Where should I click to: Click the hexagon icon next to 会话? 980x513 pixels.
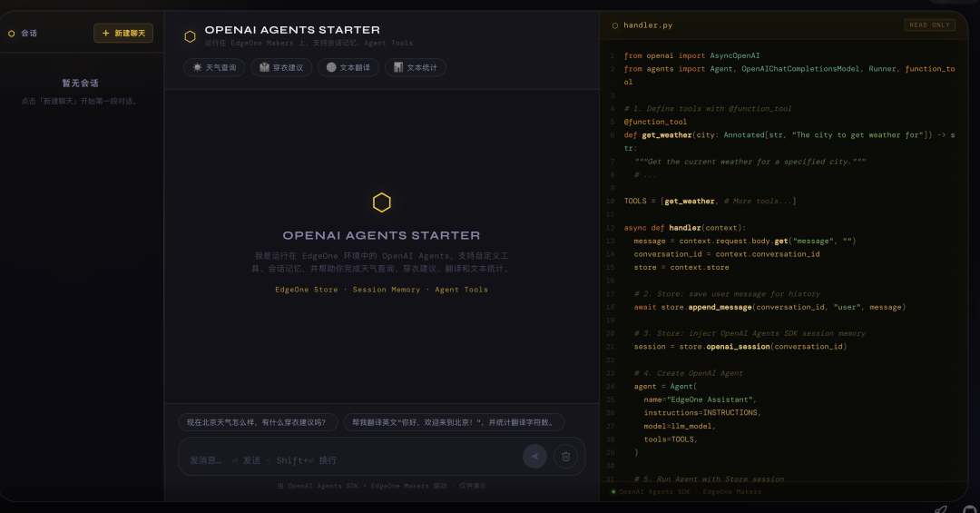[x=11, y=34]
